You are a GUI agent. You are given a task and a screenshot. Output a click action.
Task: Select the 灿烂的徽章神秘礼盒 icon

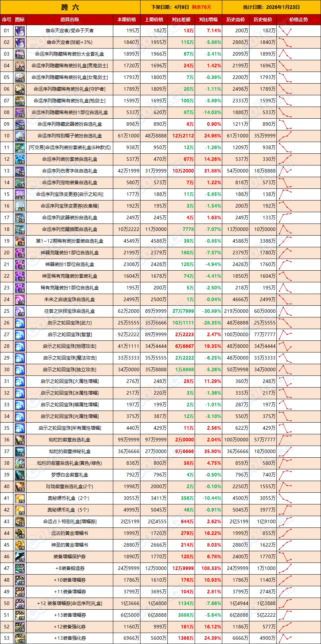20,452
